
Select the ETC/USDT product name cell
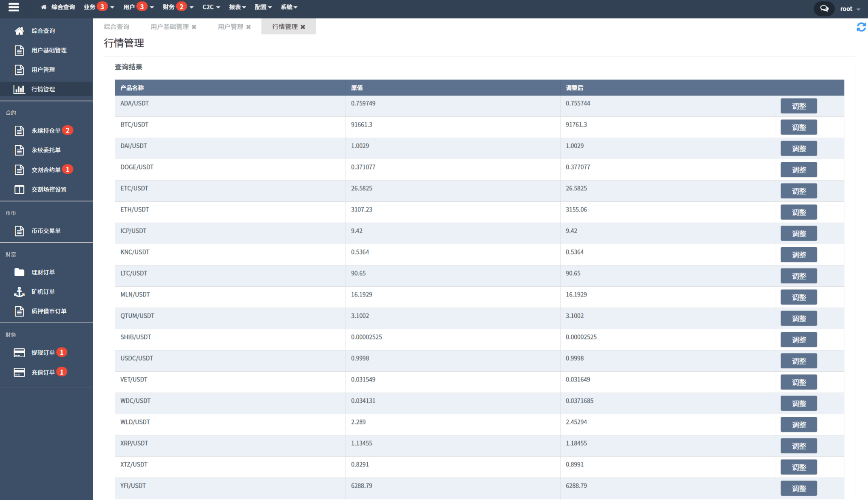point(230,191)
